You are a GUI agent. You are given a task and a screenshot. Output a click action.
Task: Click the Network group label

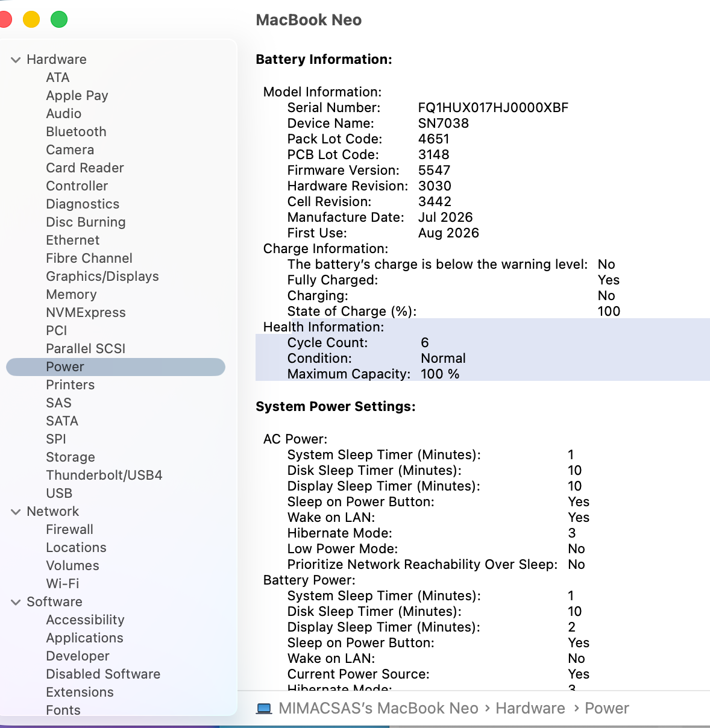[x=53, y=512]
